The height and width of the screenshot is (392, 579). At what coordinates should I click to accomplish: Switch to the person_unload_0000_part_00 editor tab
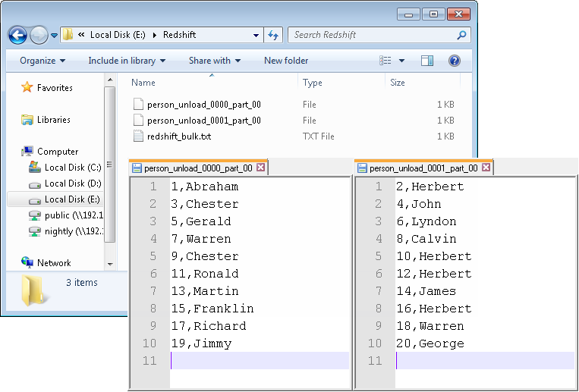click(198, 168)
